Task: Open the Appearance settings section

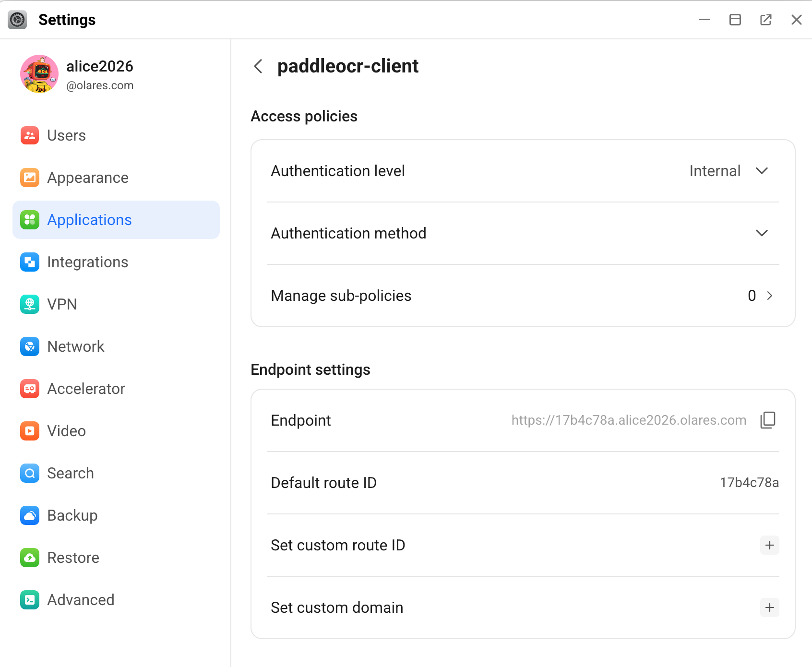Action: 116,178
